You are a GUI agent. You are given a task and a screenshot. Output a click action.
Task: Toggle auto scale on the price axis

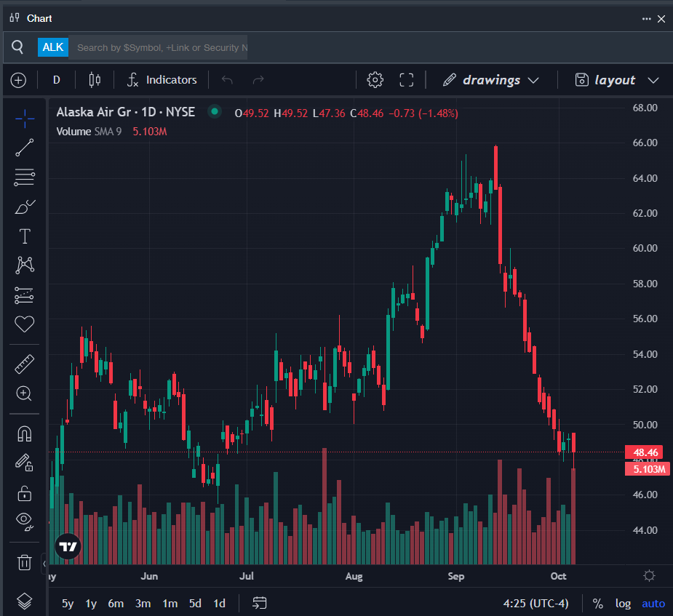point(653,604)
